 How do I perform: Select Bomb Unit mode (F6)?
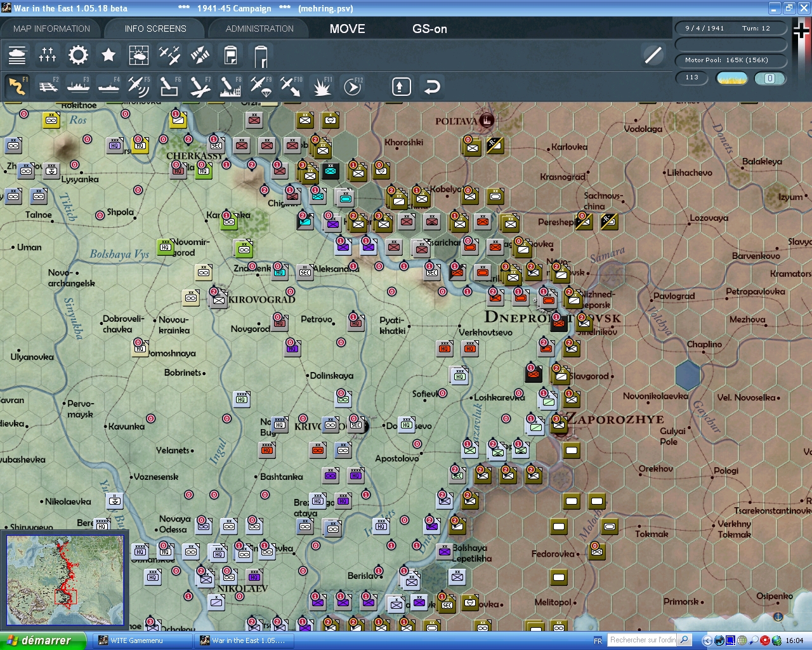169,86
